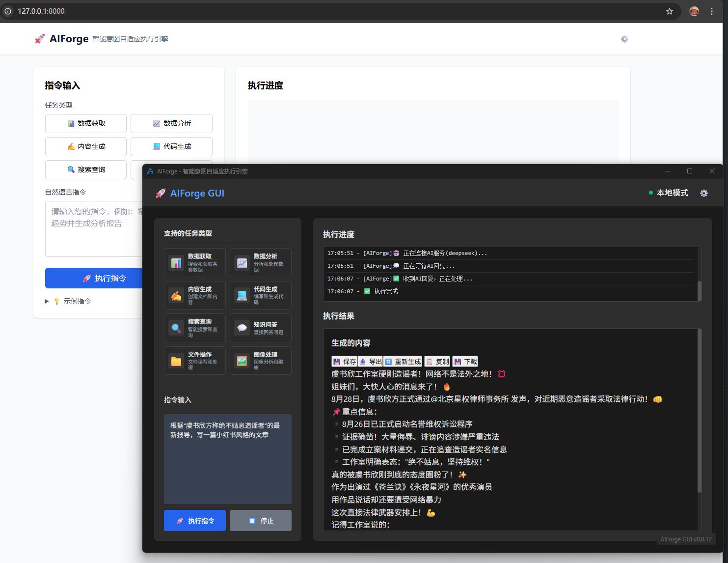This screenshot has height=563, width=728.
Task: Select 数据获取 task card in AIForge GUI
Action: click(x=195, y=263)
